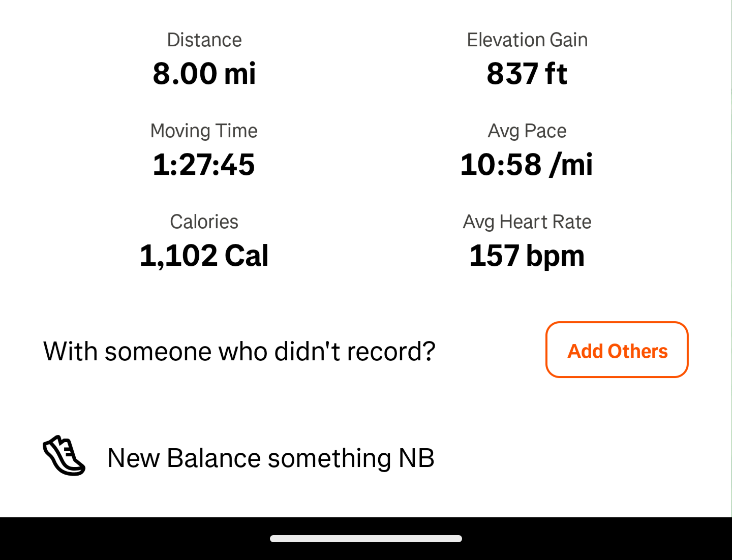Select the Avg Heart Rate label
Screen dimensions: 732x560
click(x=527, y=222)
